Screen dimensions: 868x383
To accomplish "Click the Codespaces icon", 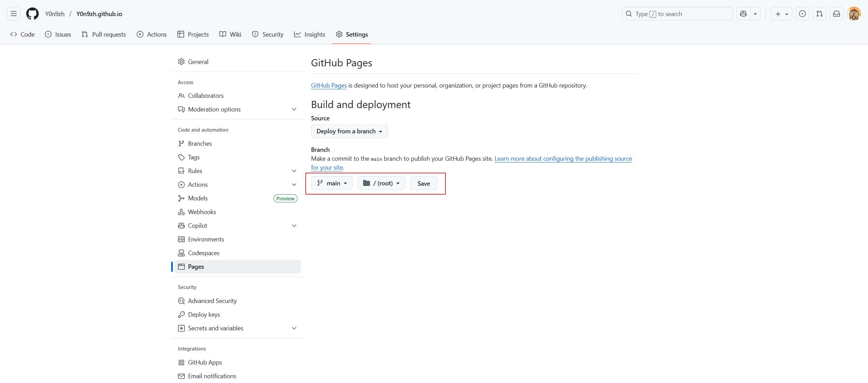I will [181, 253].
